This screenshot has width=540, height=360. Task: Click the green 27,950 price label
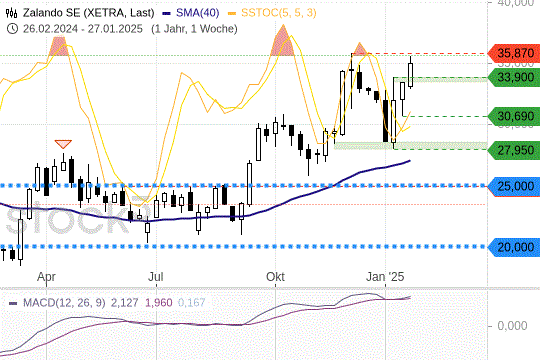tap(514, 151)
